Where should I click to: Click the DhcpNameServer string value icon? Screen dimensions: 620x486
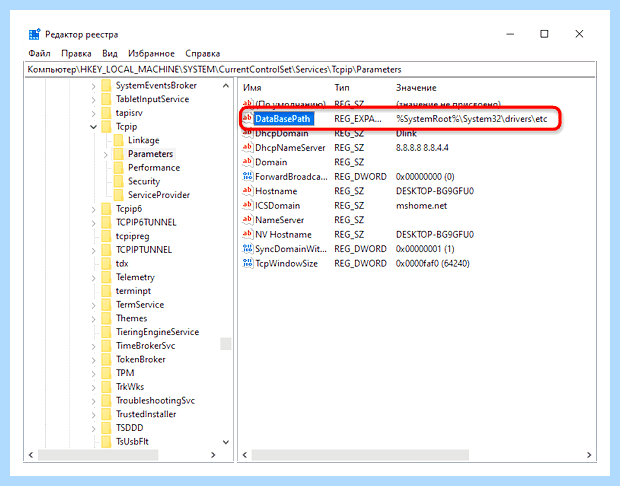pyautogui.click(x=248, y=148)
